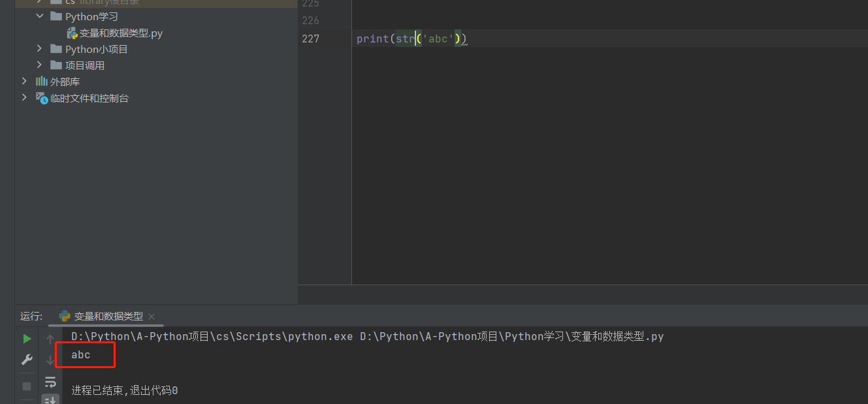The width and height of the screenshot is (868, 404).
Task: Open run configuration wrench settings
Action: (x=27, y=360)
